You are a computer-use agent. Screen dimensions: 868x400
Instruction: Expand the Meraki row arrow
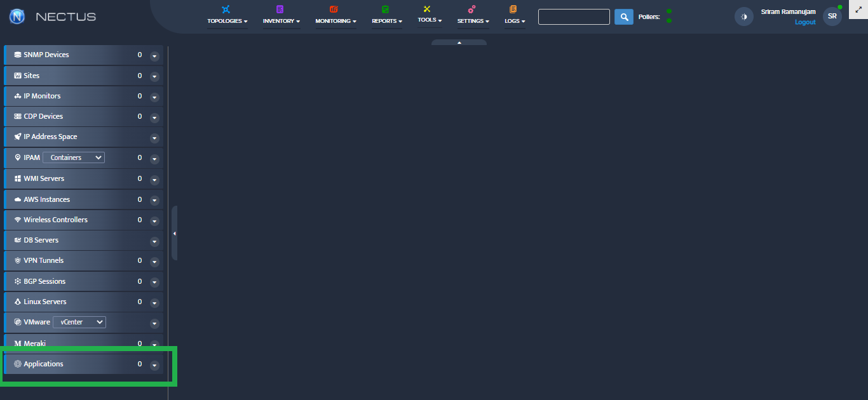pyautogui.click(x=154, y=345)
